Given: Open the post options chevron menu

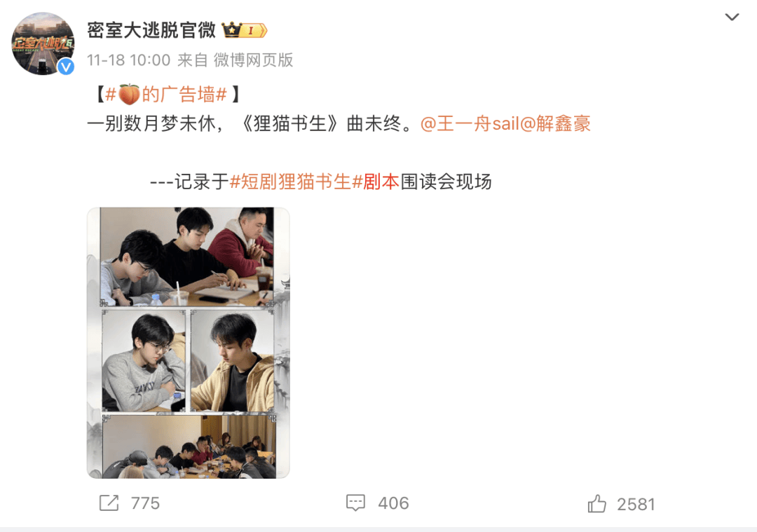Looking at the screenshot, I should [x=732, y=18].
